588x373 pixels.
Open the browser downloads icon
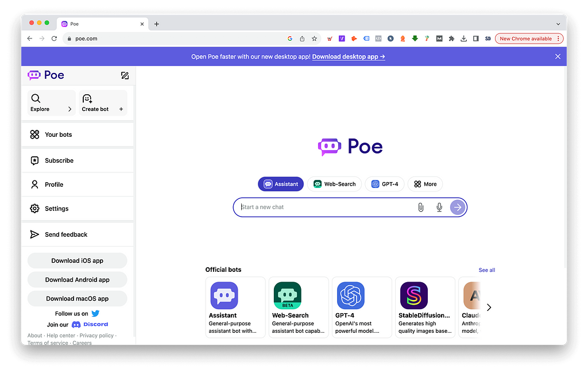[464, 39]
